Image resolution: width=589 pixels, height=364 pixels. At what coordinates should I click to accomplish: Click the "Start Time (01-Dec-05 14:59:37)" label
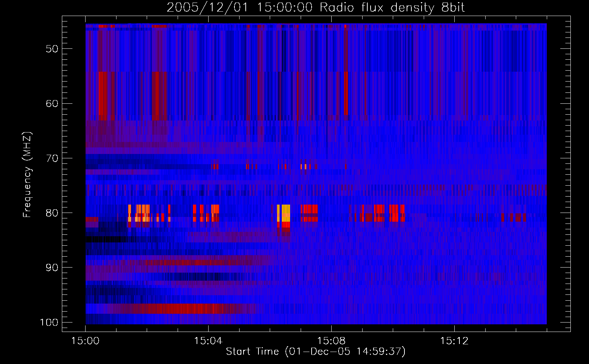(316, 352)
